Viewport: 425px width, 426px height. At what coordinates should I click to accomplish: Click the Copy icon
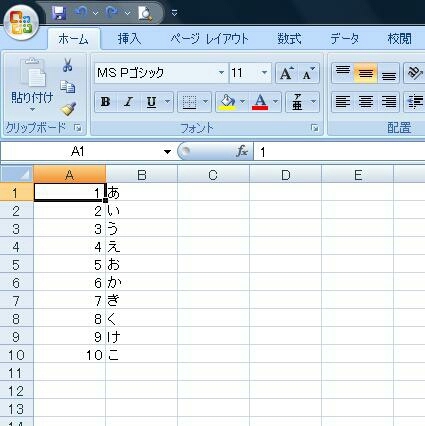click(68, 87)
